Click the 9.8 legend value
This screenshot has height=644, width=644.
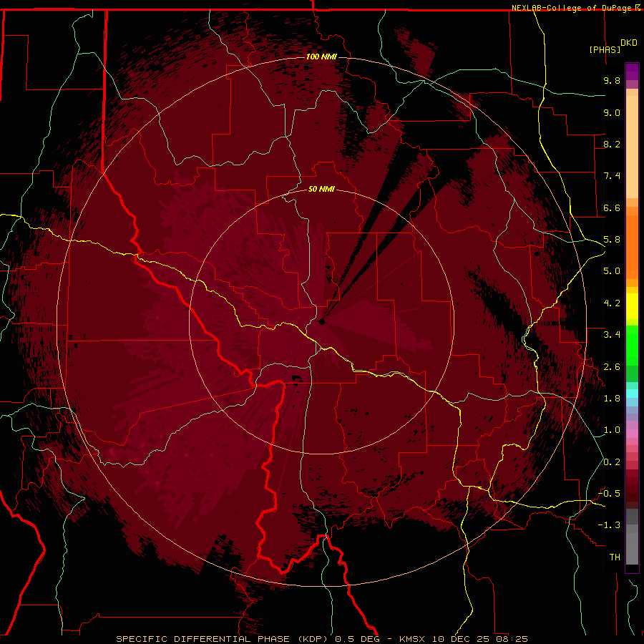click(612, 80)
